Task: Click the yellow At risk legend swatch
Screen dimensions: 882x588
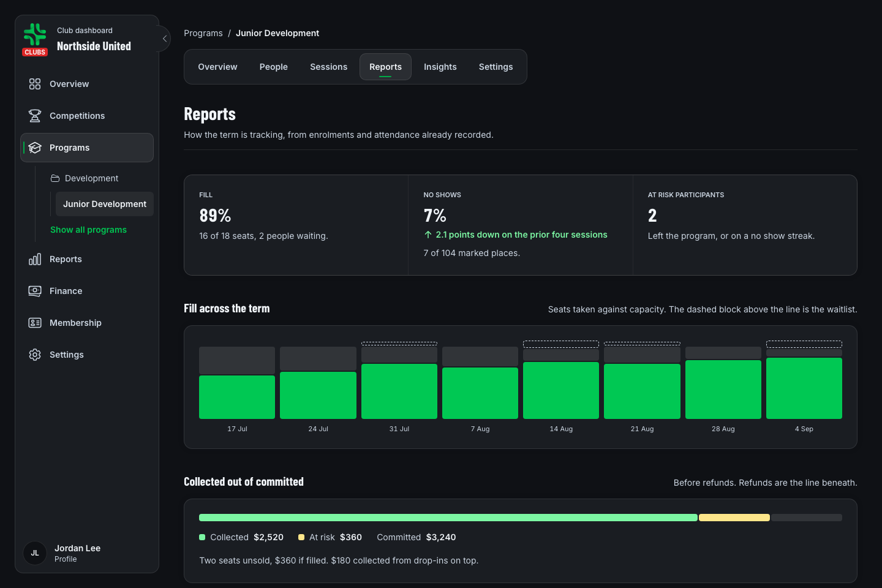Action: click(301, 537)
